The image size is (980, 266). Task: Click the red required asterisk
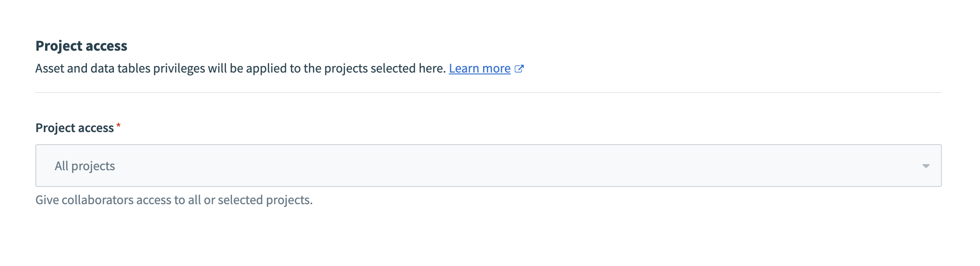[119, 126]
